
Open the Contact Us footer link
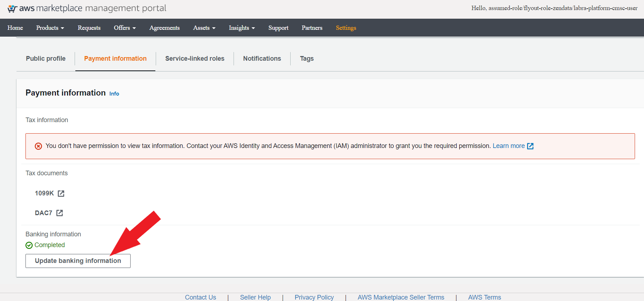coord(201,297)
